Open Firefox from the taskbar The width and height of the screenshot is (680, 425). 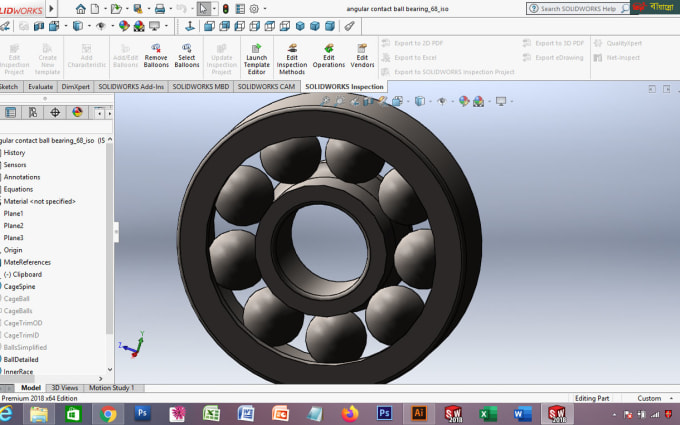tap(350, 414)
